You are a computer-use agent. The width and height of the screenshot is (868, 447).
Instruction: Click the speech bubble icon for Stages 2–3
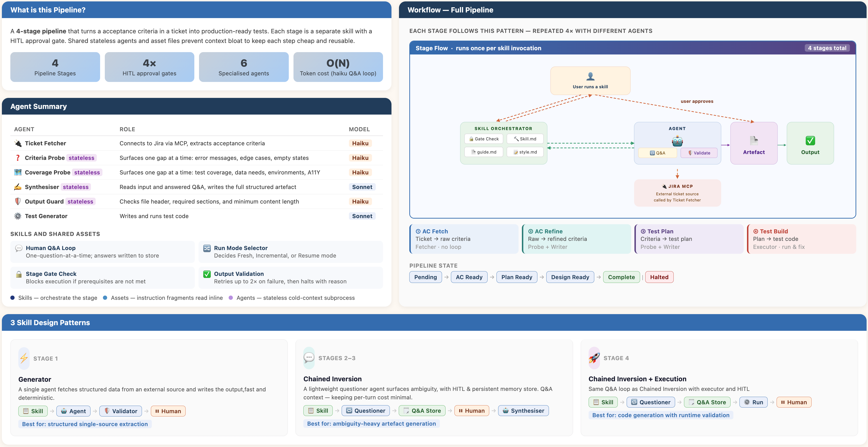pyautogui.click(x=309, y=358)
